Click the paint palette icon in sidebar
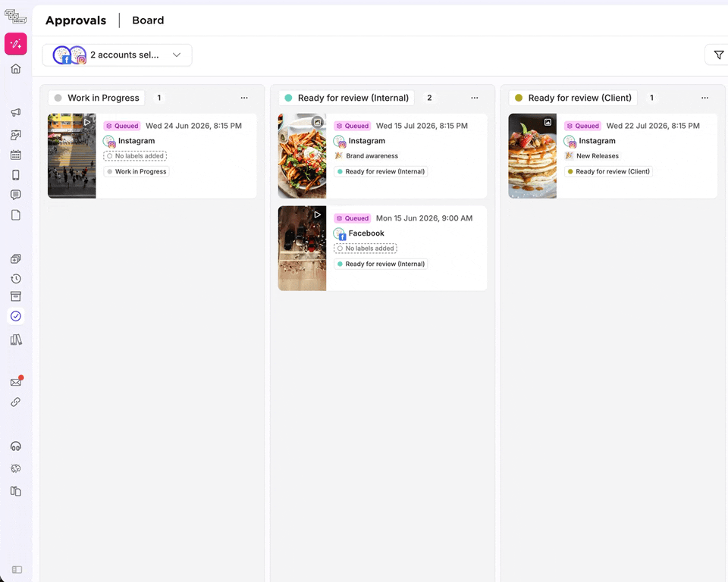The width and height of the screenshot is (728, 582). (16, 468)
